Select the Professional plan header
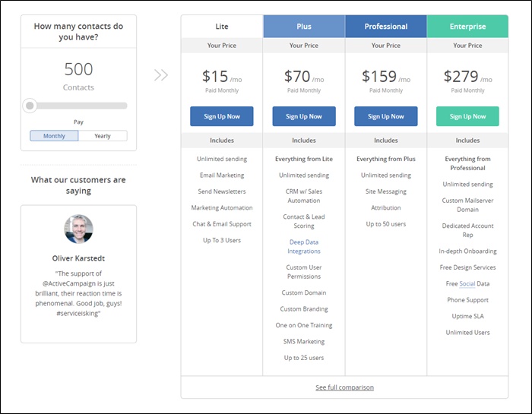Viewport: 532px width, 414px height. pos(386,27)
